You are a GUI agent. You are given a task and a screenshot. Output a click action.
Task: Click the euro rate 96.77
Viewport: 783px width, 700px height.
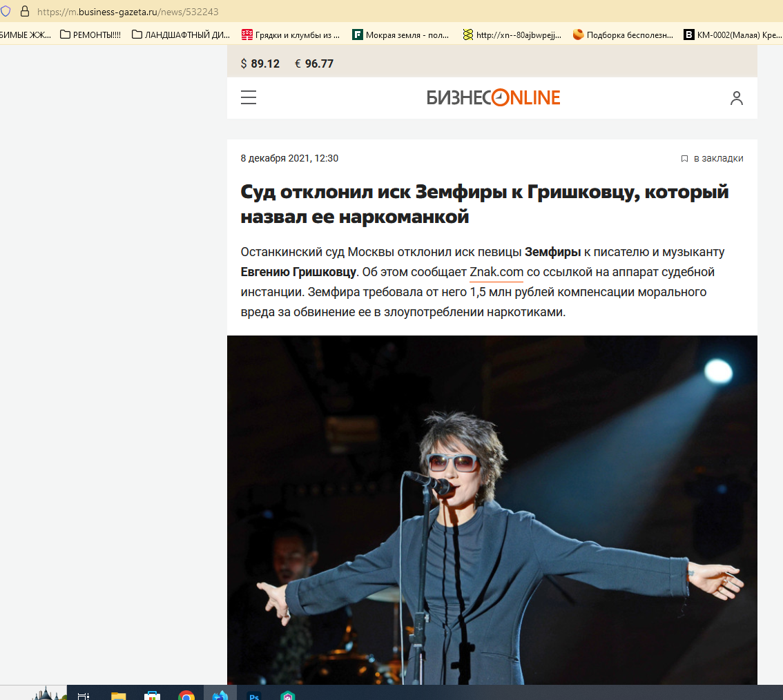click(314, 64)
